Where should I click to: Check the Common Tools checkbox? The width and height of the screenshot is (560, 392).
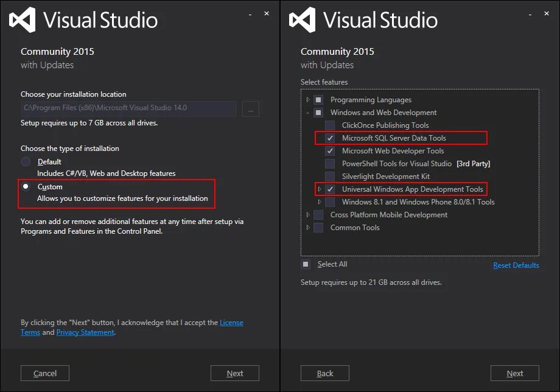tap(318, 228)
